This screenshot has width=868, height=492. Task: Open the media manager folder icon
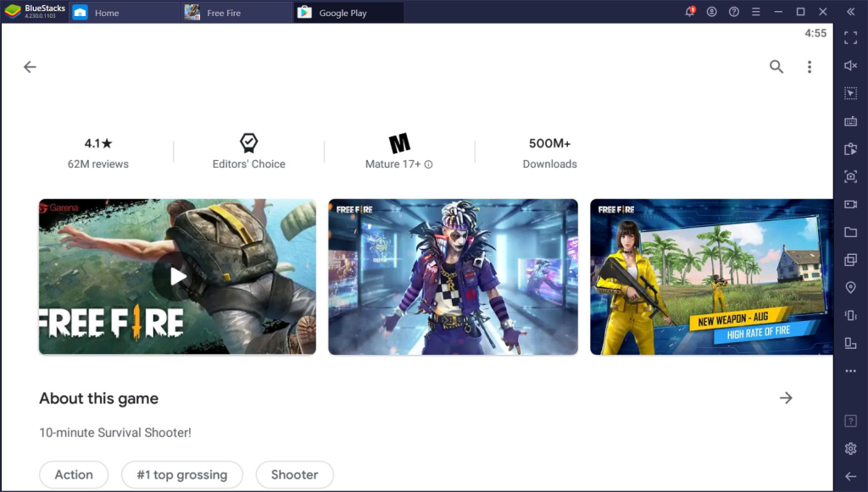coord(850,232)
